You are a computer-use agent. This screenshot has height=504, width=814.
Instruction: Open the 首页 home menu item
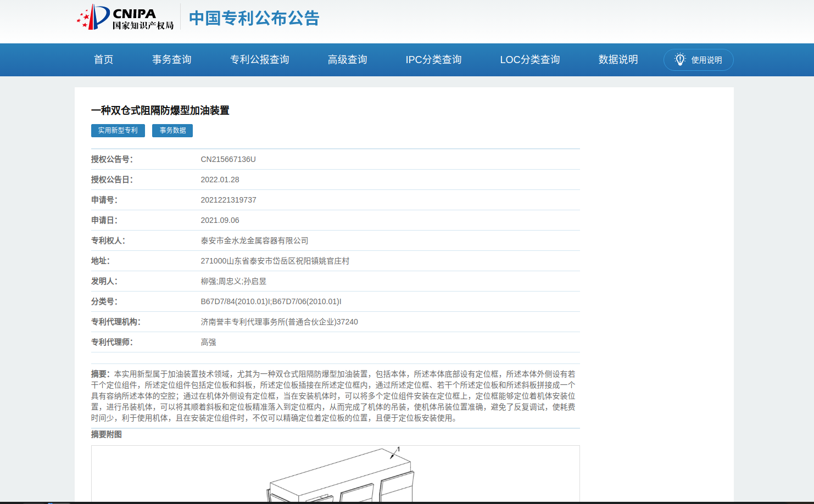pos(103,59)
